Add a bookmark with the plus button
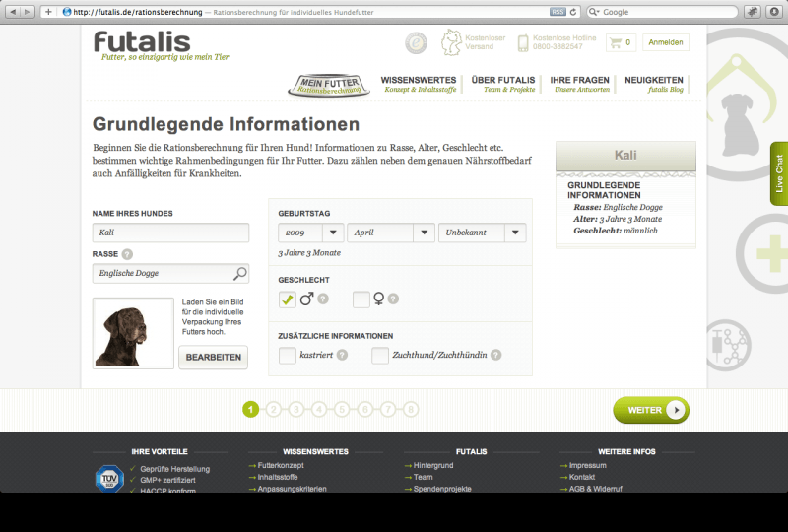The image size is (788, 532). click(48, 12)
